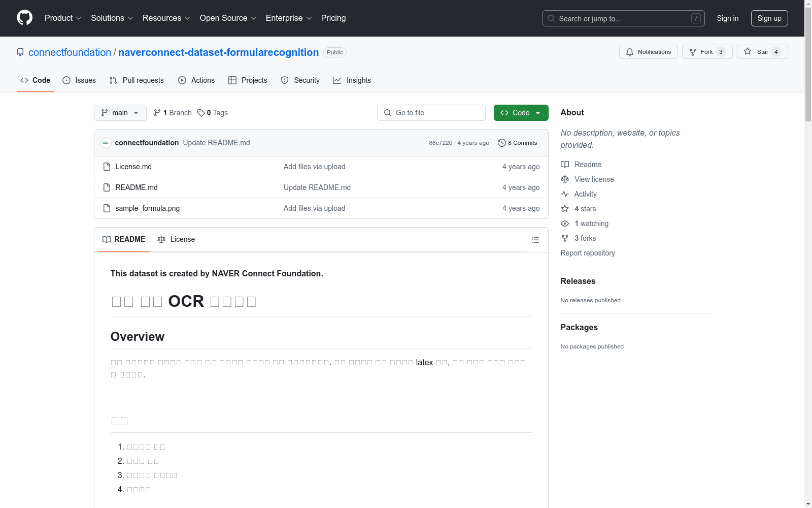Open the sample_formula.png file
812x508 pixels.
click(147, 208)
